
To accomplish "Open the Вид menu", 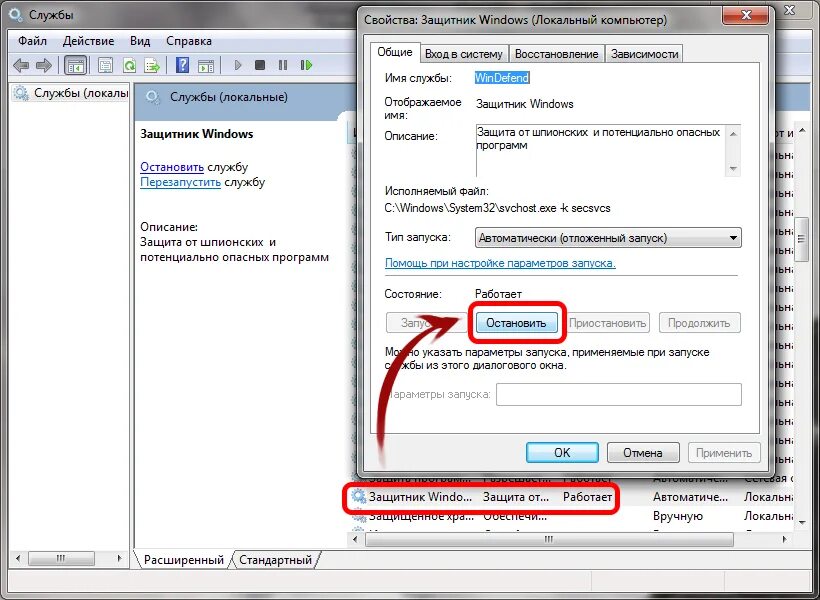I will 140,41.
